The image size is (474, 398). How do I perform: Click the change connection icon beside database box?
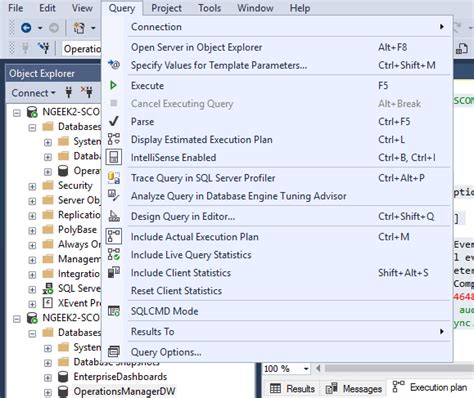pyautogui.click(x=44, y=49)
